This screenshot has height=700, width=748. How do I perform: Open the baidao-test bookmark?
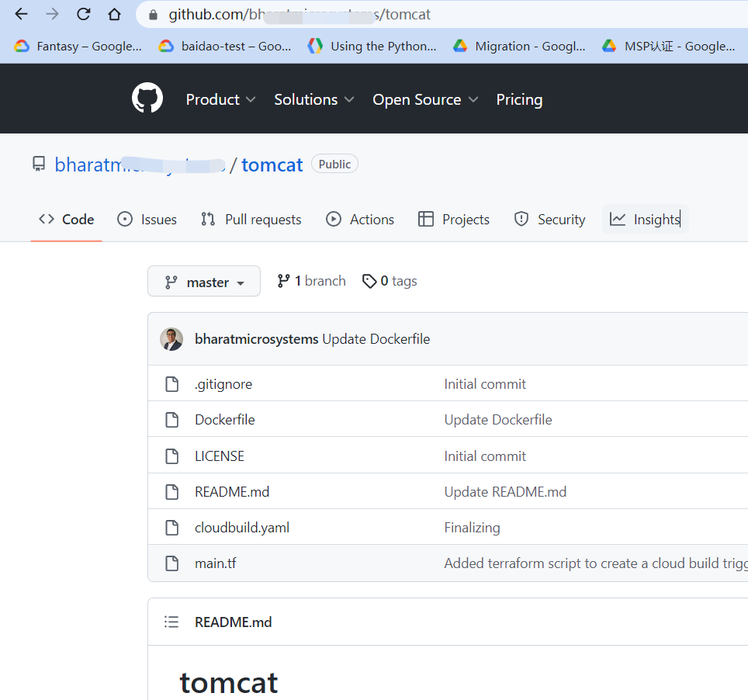coord(225,47)
